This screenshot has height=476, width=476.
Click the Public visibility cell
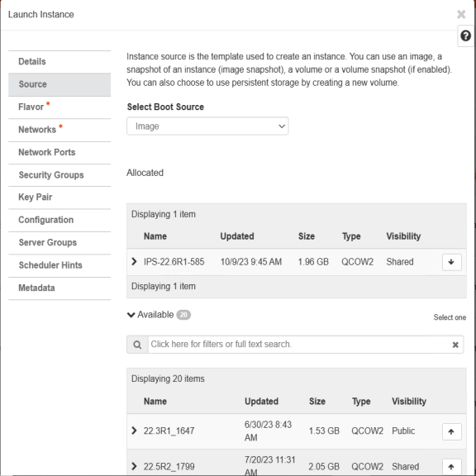pyautogui.click(x=403, y=431)
